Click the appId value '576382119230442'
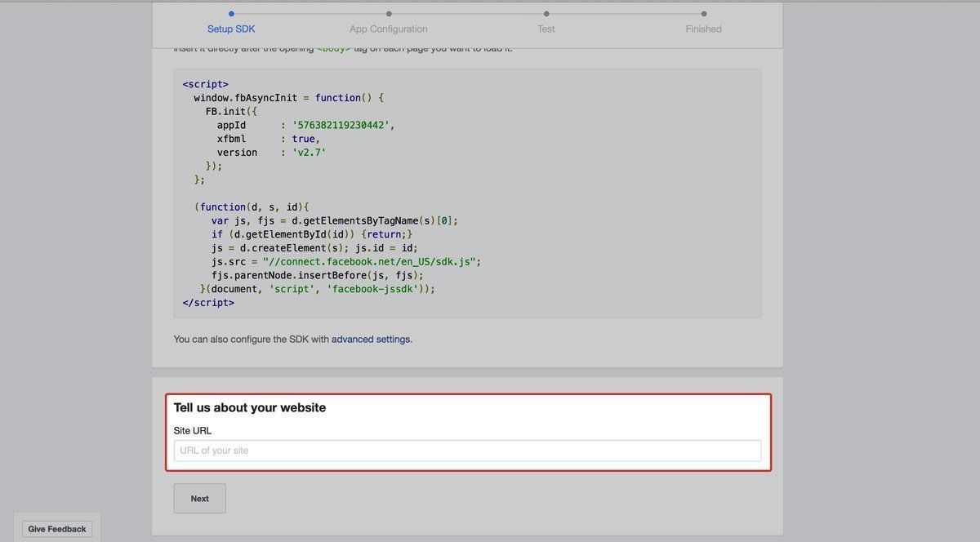The width and height of the screenshot is (980, 542). (341, 125)
